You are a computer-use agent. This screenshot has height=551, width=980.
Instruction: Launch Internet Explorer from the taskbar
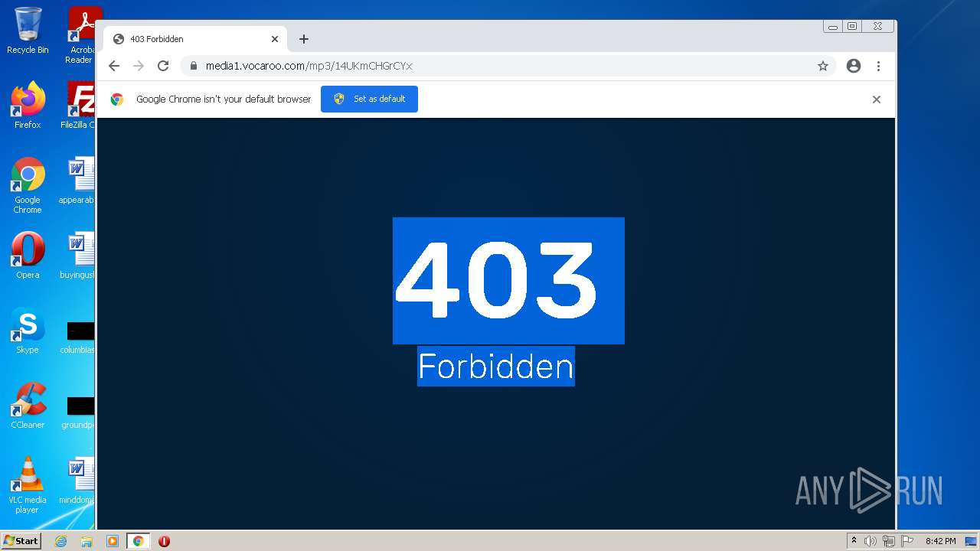[x=60, y=541]
